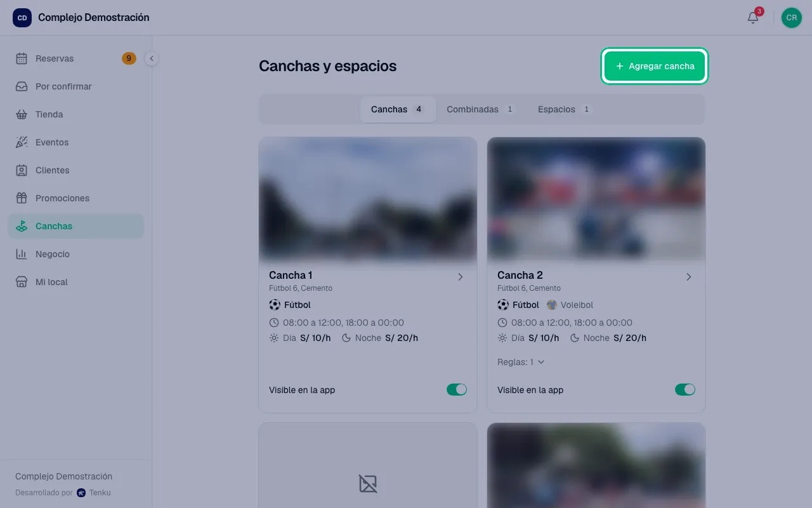This screenshot has width=812, height=508.
Task: Open Negocio from the sidebar
Action: (75, 254)
